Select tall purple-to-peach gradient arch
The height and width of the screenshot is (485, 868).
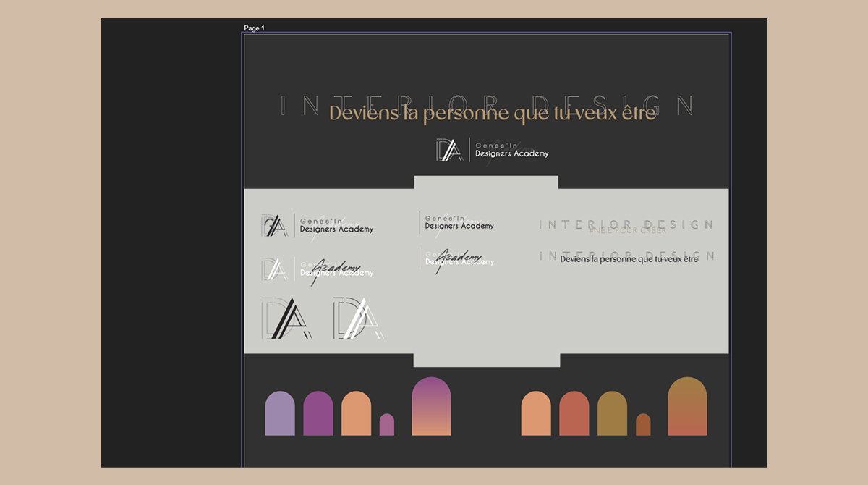point(431,406)
